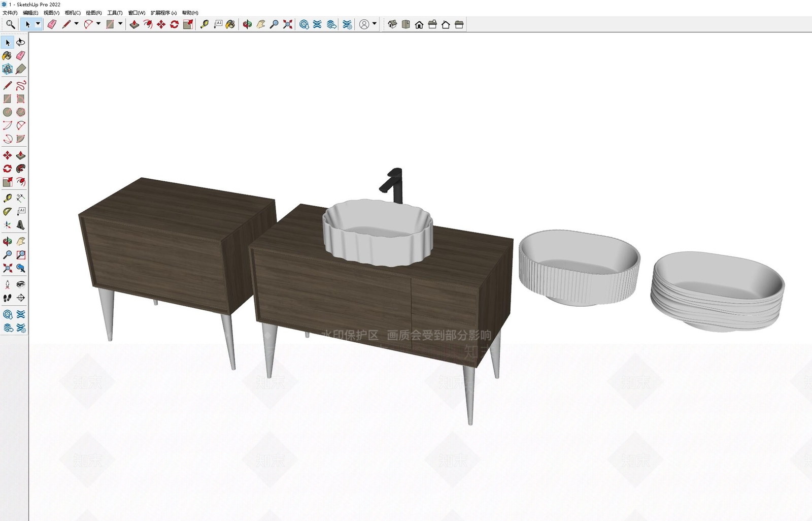The image size is (812, 521).
Task: Open the 扩展程序(x) menu
Action: click(163, 13)
